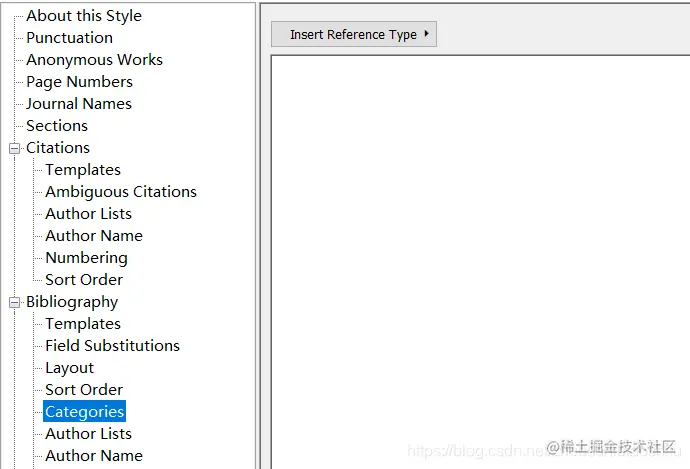
Task: Select About this Style
Action: (x=84, y=16)
